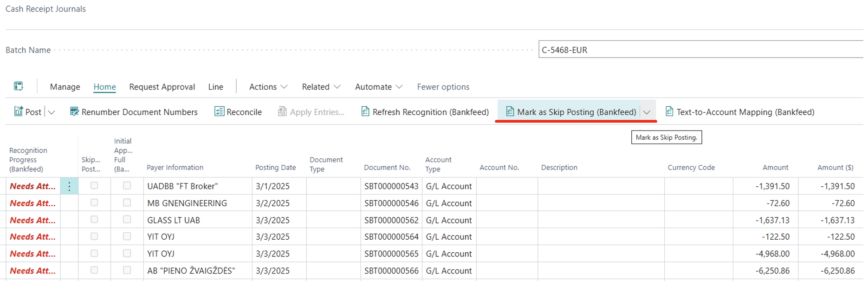Click the Mark as Skip Posting icon
Screen dimensions: 868x281
click(x=510, y=111)
